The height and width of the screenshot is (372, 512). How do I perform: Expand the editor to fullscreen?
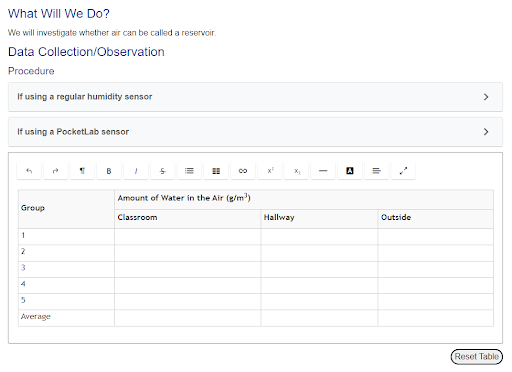(403, 171)
